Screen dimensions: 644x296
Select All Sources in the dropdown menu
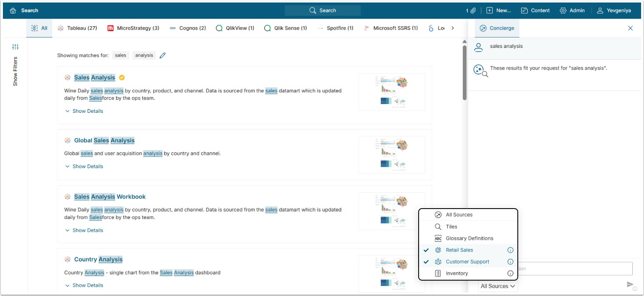click(468, 215)
